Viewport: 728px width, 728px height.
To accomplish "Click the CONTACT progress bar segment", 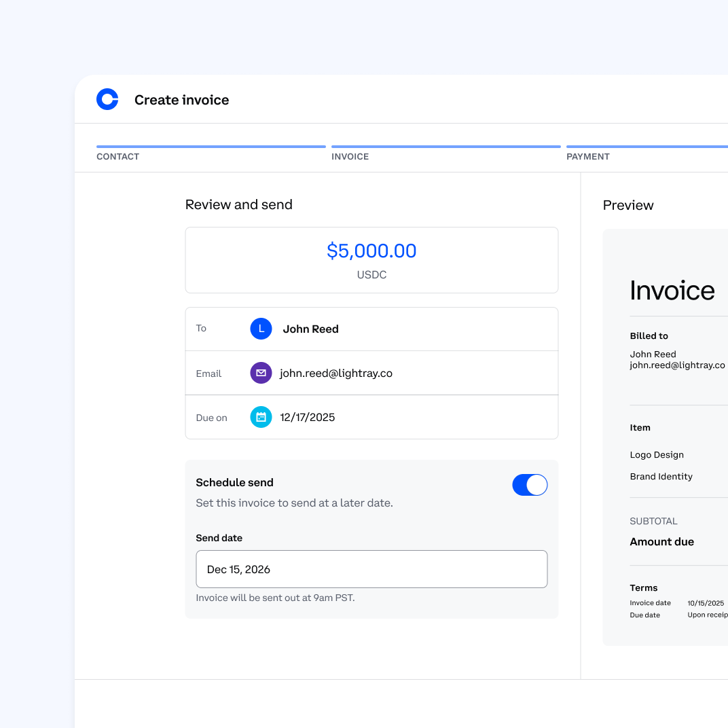I will (211, 147).
